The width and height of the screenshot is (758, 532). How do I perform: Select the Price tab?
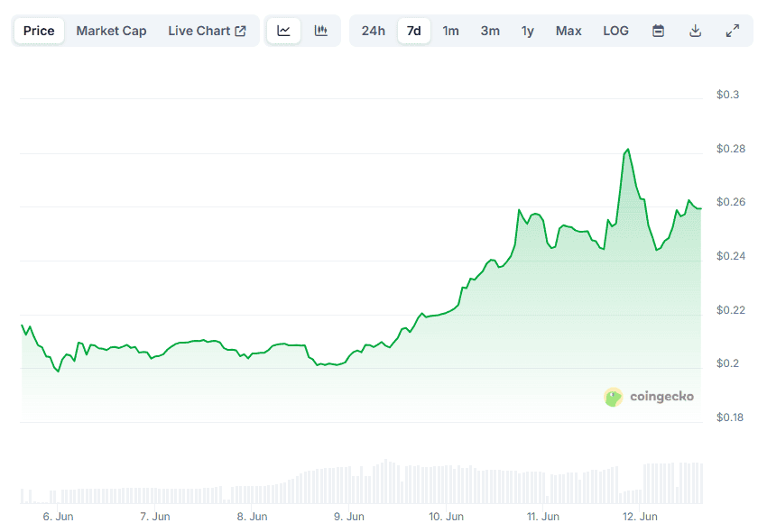(x=39, y=31)
